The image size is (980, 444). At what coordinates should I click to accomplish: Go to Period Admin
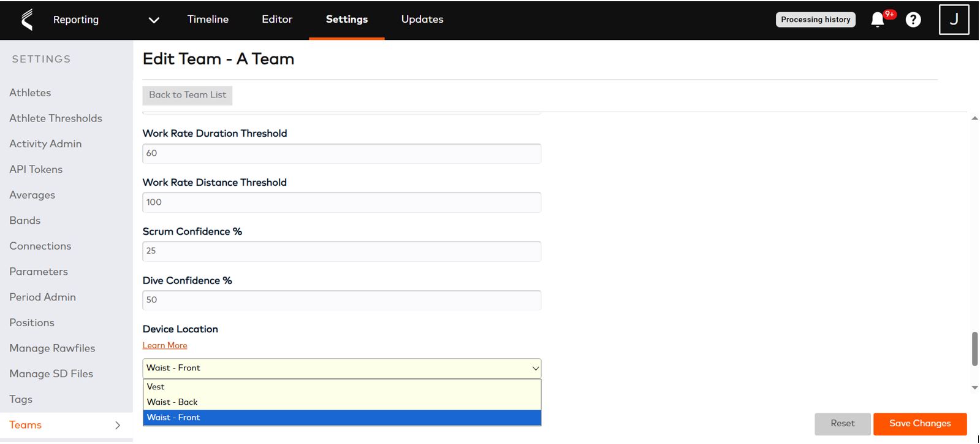tap(42, 297)
